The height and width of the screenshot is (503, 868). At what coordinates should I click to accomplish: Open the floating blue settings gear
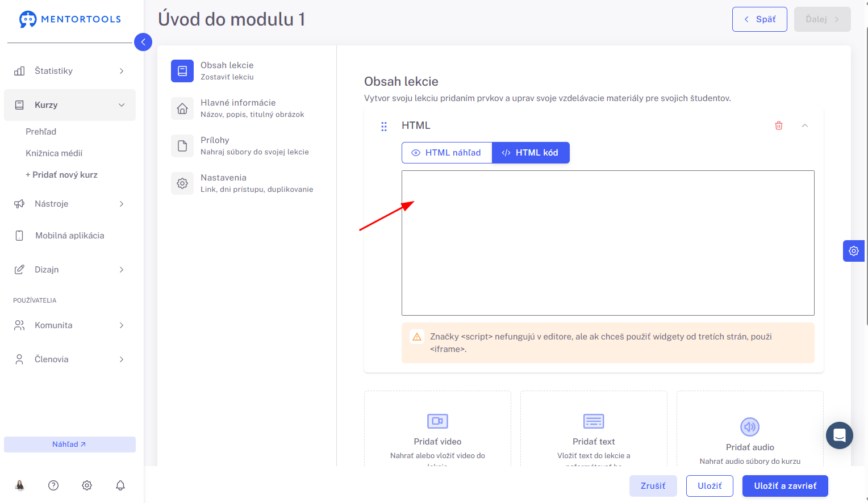[x=854, y=251]
